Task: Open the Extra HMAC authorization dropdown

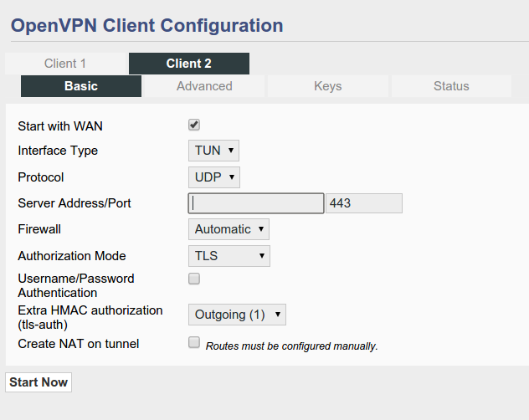Action: point(238,315)
